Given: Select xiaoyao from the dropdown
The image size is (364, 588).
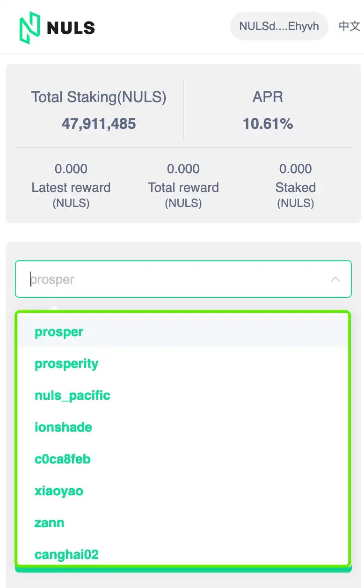Looking at the screenshot, I should [x=183, y=491].
